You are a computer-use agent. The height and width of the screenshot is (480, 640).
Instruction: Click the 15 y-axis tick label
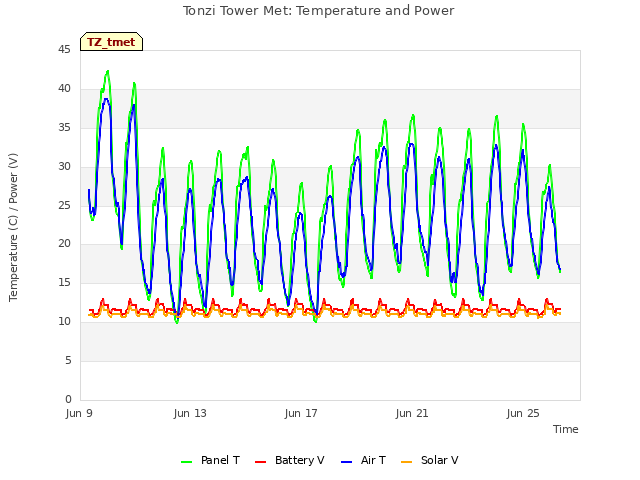(64, 283)
